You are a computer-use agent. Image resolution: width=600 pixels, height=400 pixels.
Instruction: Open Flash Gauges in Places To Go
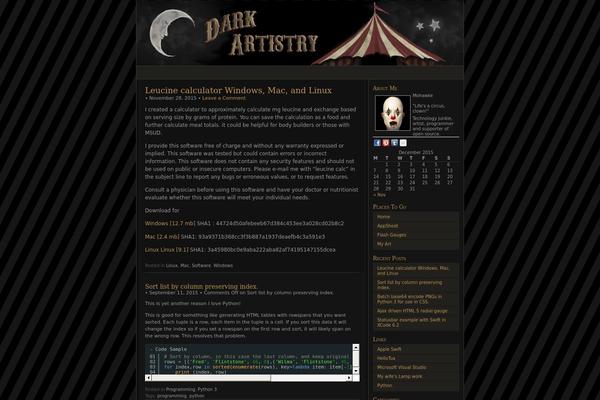tap(391, 235)
